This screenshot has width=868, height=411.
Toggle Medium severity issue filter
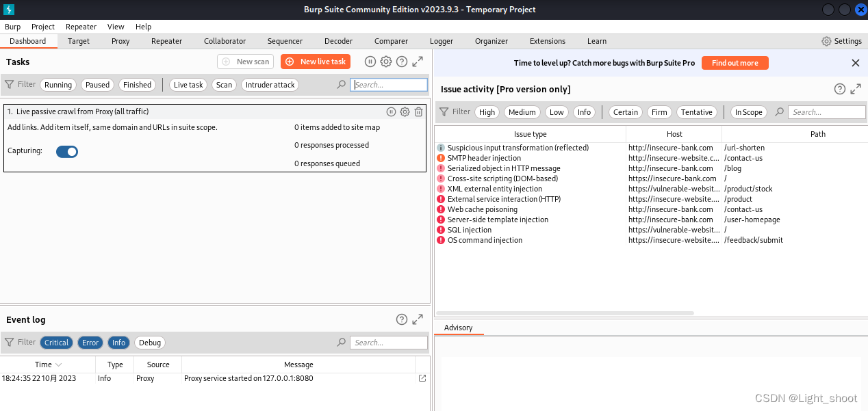(522, 112)
